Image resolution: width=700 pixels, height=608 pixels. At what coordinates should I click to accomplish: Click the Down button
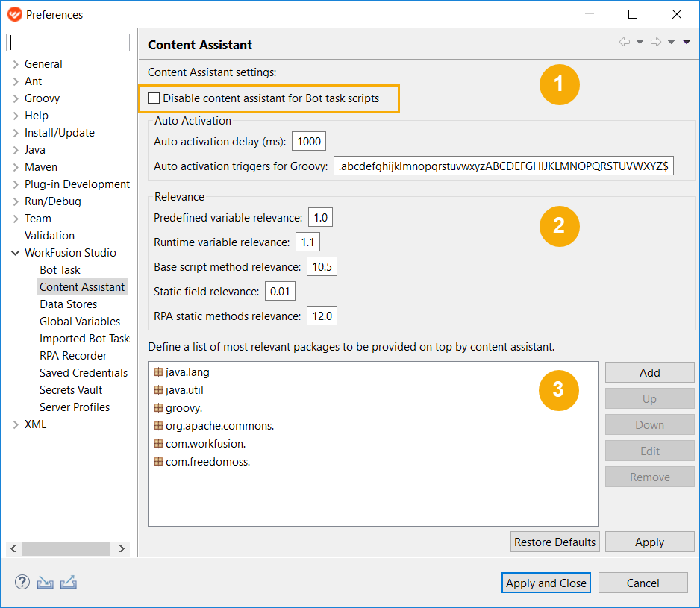[x=649, y=424]
